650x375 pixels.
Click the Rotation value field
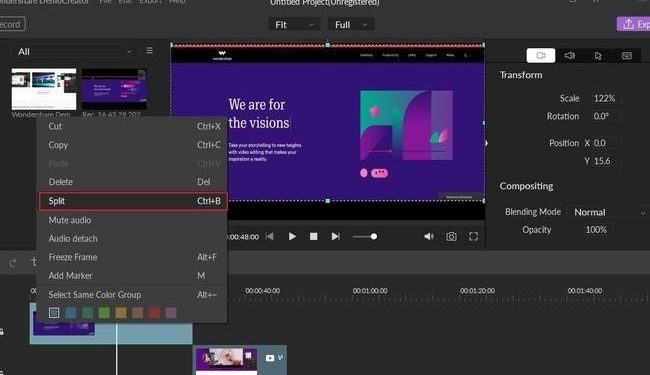606,116
